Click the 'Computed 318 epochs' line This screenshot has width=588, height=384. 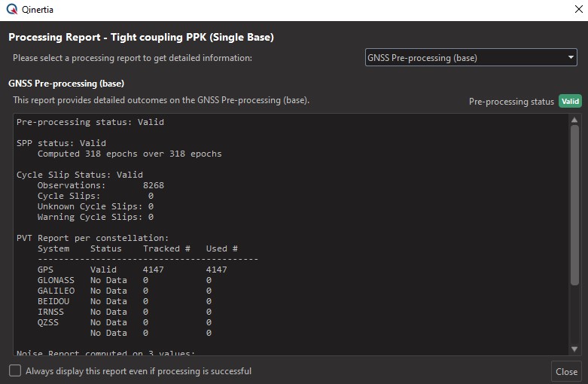(129, 154)
